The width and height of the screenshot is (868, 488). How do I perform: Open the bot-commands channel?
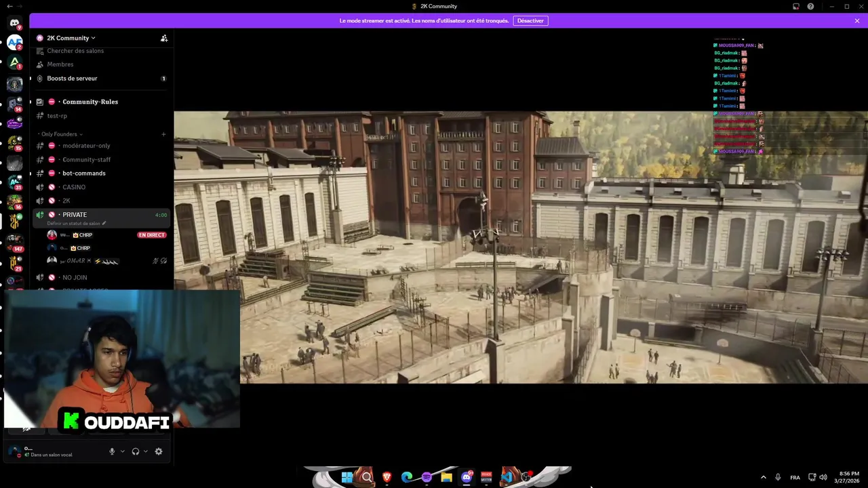pyautogui.click(x=100, y=174)
